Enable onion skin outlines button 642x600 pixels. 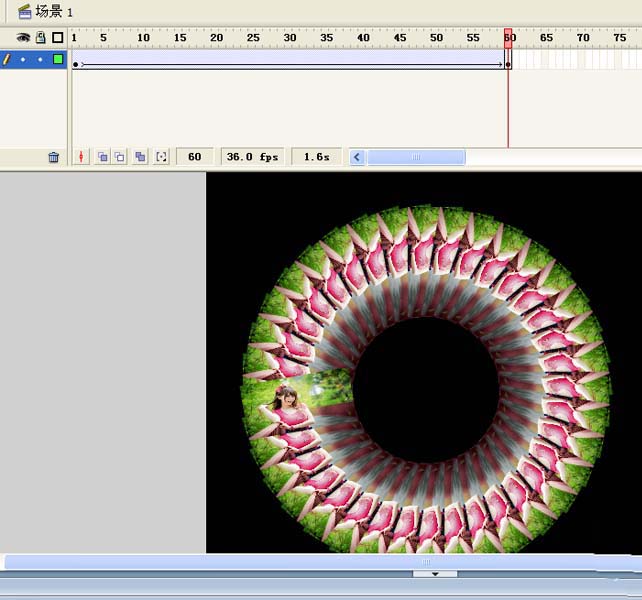[120, 157]
